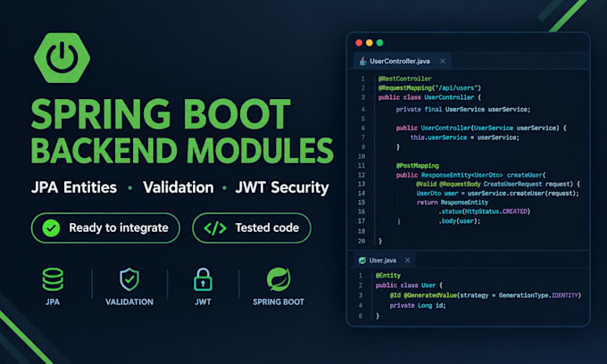Click the public class UserController line
The height and width of the screenshot is (364, 607).
click(429, 97)
